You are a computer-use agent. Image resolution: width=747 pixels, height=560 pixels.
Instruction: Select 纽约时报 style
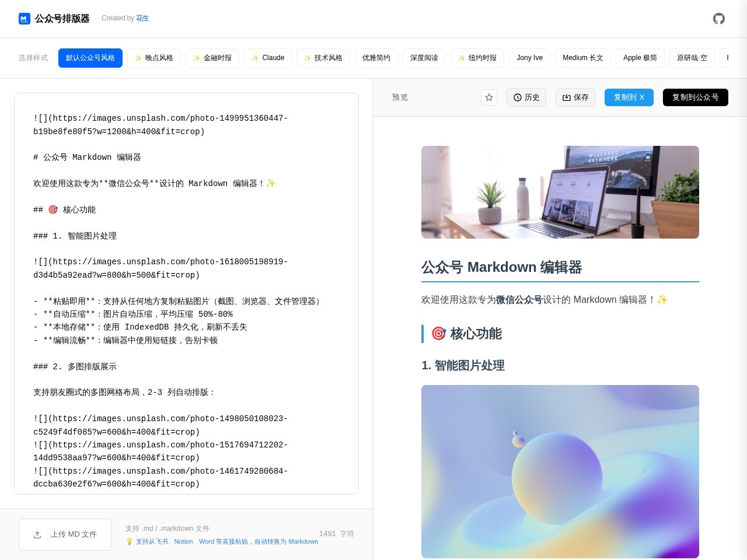[477, 58]
